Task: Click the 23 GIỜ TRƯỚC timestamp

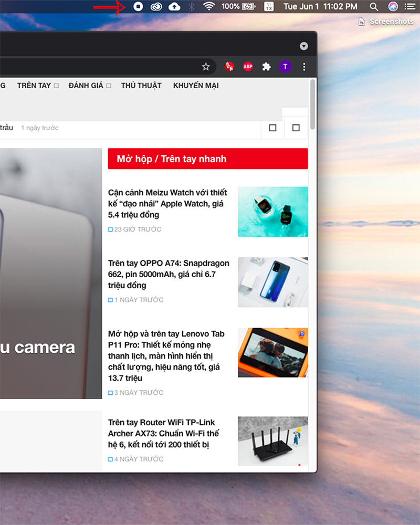Action: [138, 229]
